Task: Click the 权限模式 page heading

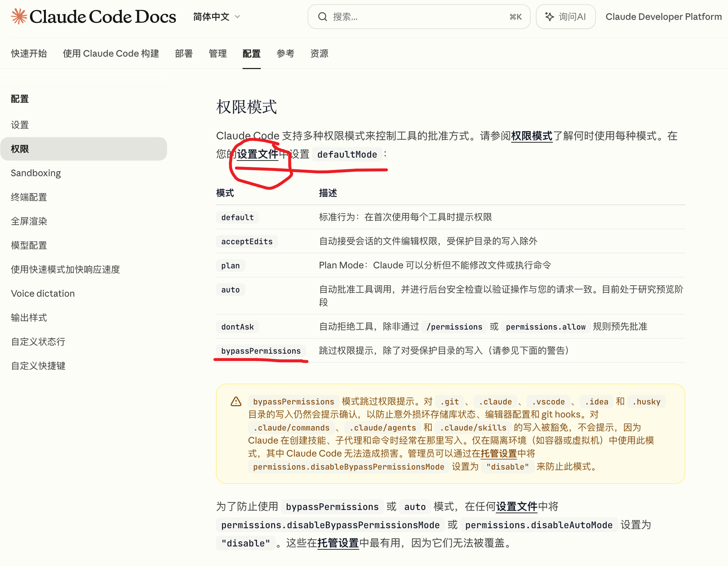Action: click(246, 107)
